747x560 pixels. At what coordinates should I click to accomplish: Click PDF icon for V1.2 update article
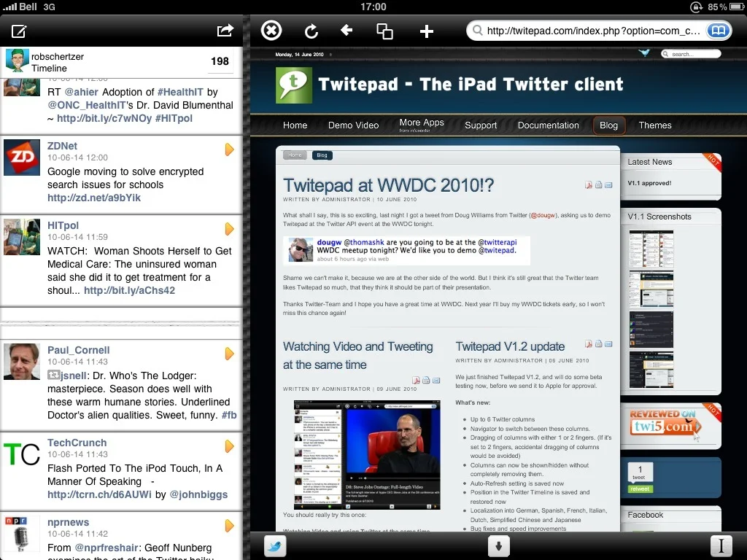click(x=589, y=344)
